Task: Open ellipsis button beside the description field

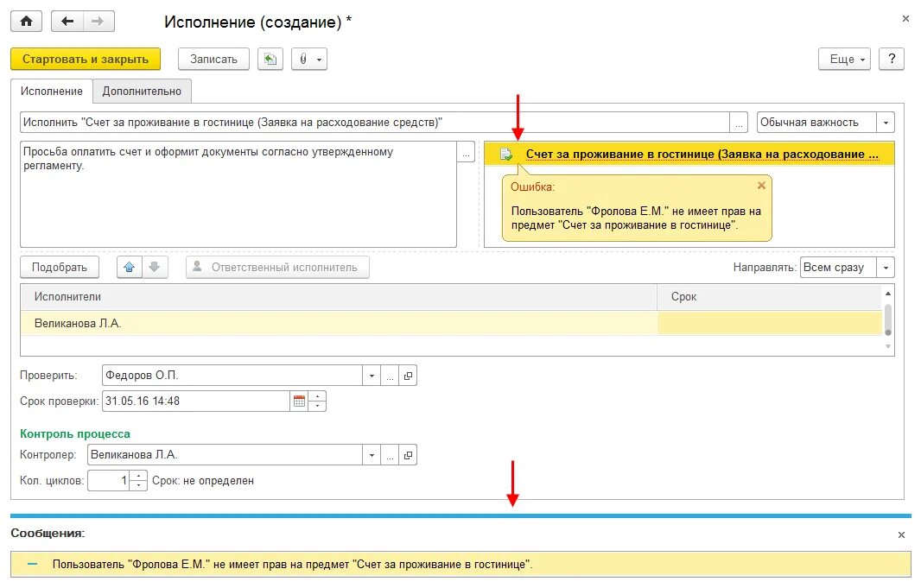Action: (466, 153)
